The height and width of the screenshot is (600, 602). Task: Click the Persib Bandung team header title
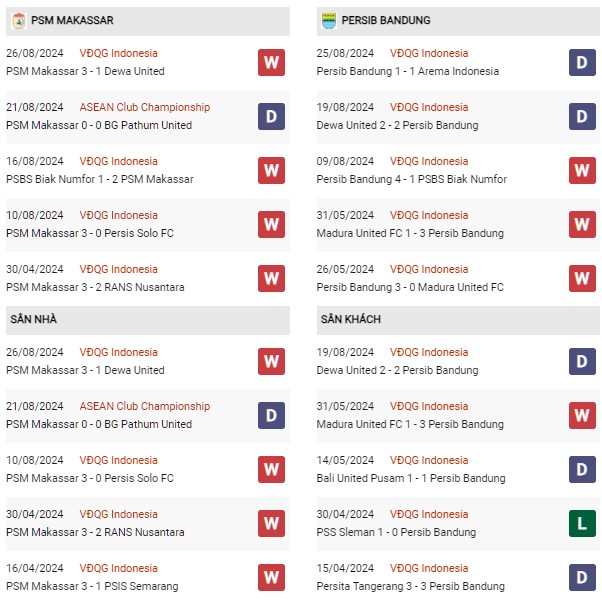[386, 20]
